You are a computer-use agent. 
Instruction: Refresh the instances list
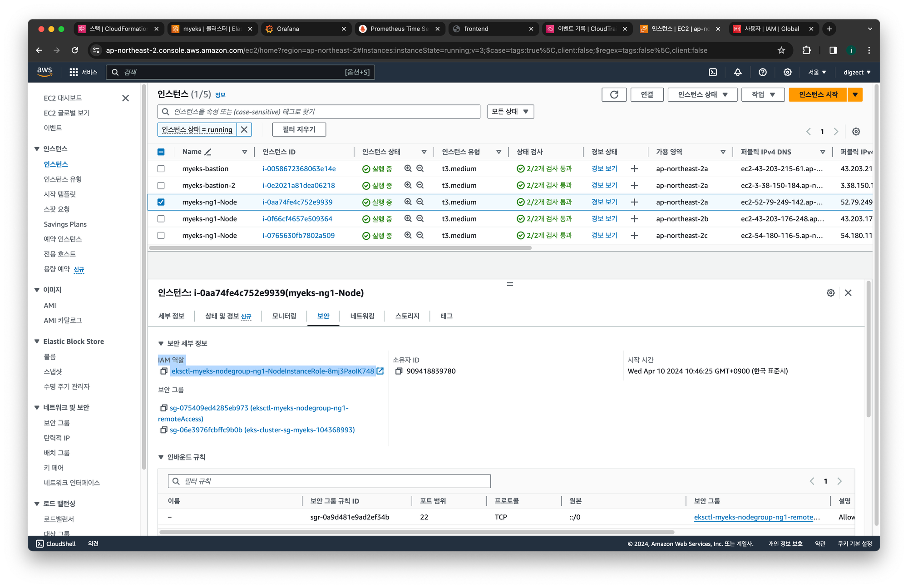click(614, 94)
